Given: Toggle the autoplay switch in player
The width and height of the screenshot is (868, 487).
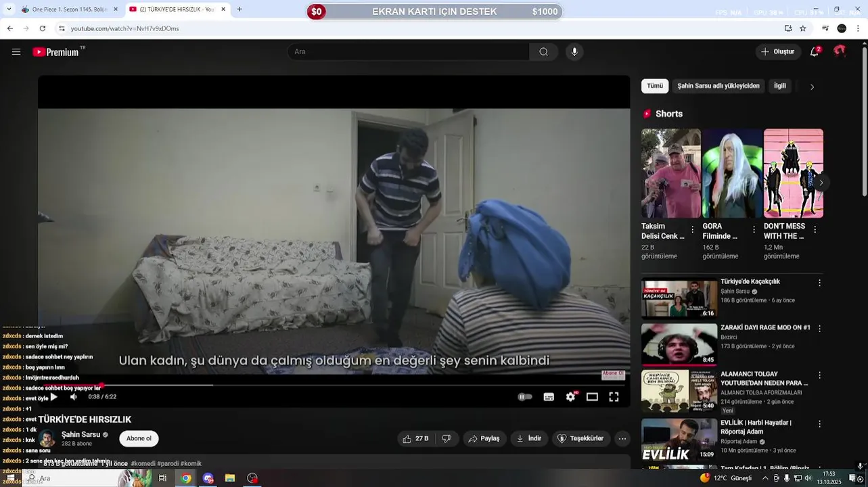Looking at the screenshot, I should click(525, 397).
